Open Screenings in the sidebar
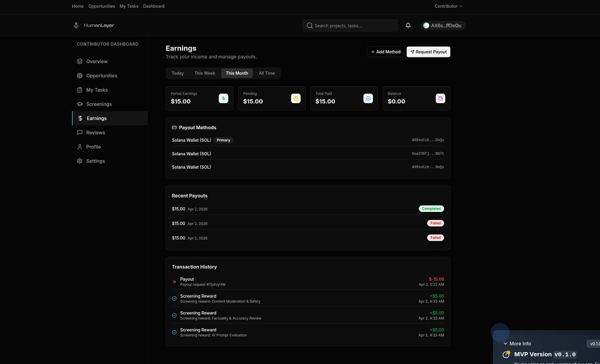600x364 pixels. click(110, 104)
